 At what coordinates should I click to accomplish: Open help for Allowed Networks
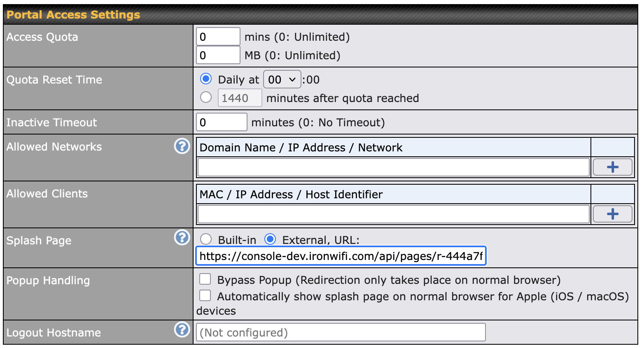pos(182,146)
